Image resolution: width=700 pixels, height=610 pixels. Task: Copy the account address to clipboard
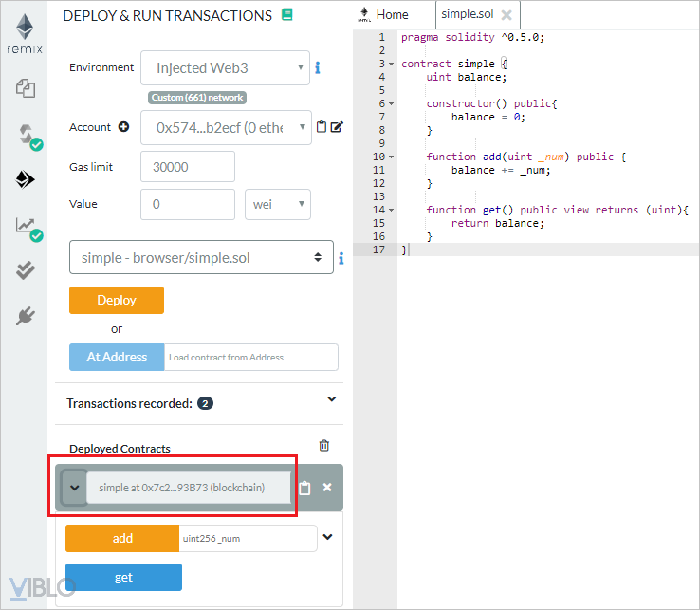pyautogui.click(x=321, y=127)
